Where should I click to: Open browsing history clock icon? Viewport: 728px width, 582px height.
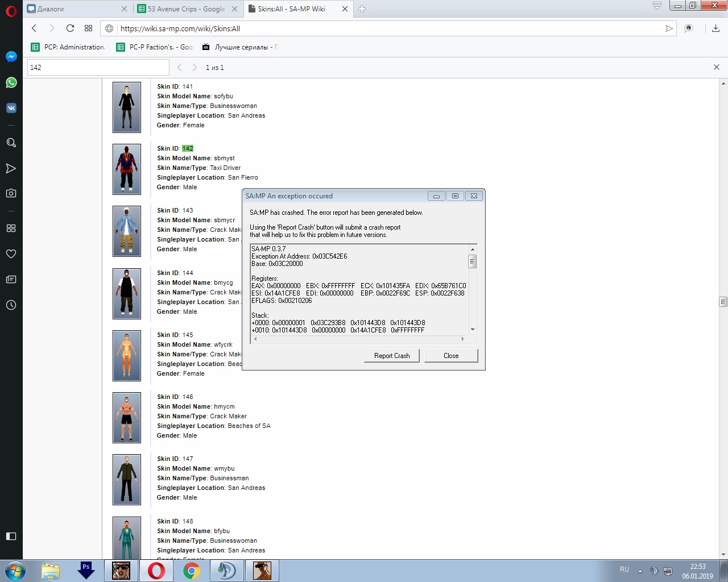(x=11, y=305)
